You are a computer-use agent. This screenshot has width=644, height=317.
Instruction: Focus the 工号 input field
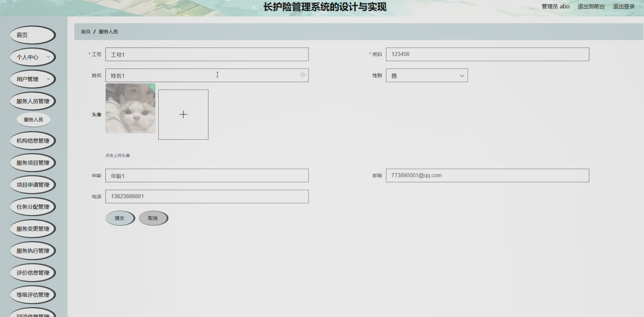click(x=207, y=54)
